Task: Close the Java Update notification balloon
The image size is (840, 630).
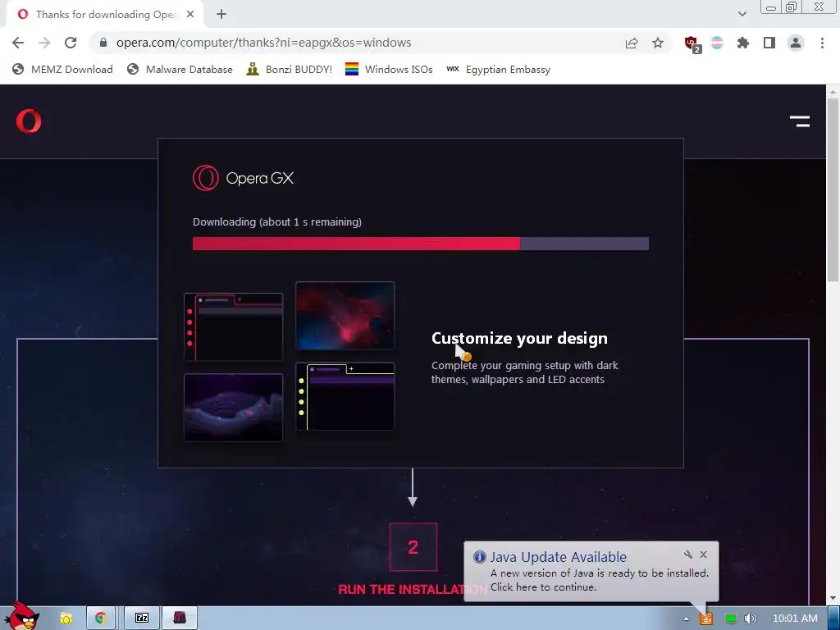Action: coord(703,555)
